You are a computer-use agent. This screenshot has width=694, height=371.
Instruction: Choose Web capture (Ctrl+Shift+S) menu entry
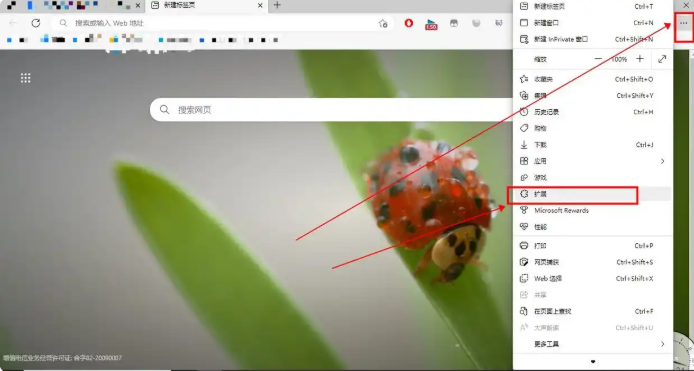pos(592,262)
